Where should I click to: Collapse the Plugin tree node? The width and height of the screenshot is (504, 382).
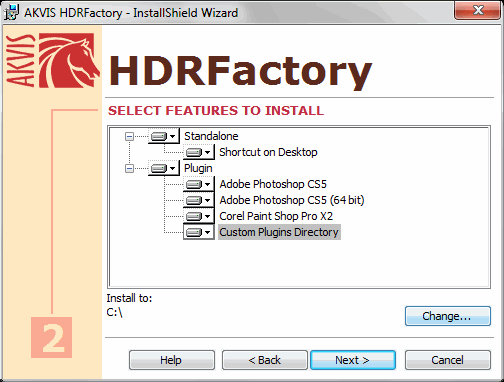(129, 168)
